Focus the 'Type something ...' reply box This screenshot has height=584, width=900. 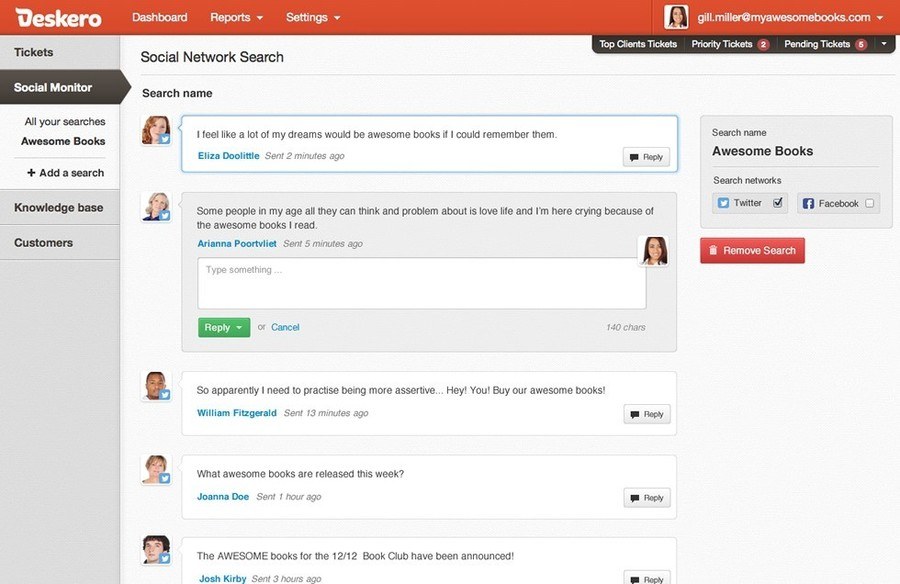pyautogui.click(x=422, y=283)
